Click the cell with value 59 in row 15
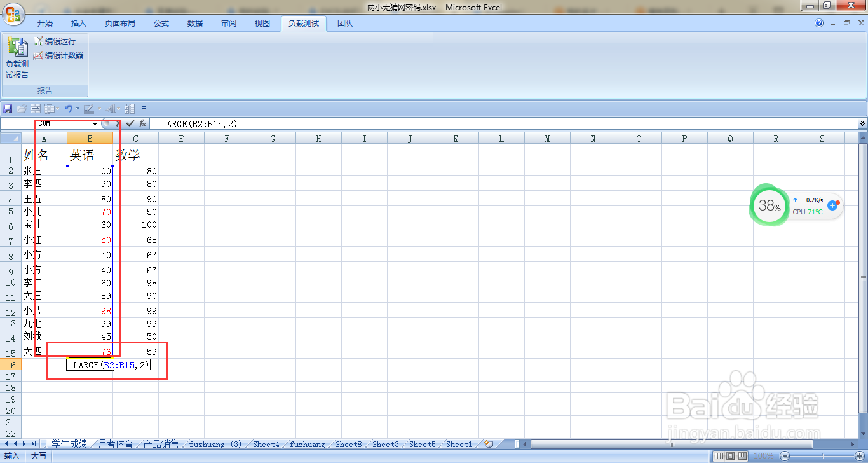 [135, 351]
